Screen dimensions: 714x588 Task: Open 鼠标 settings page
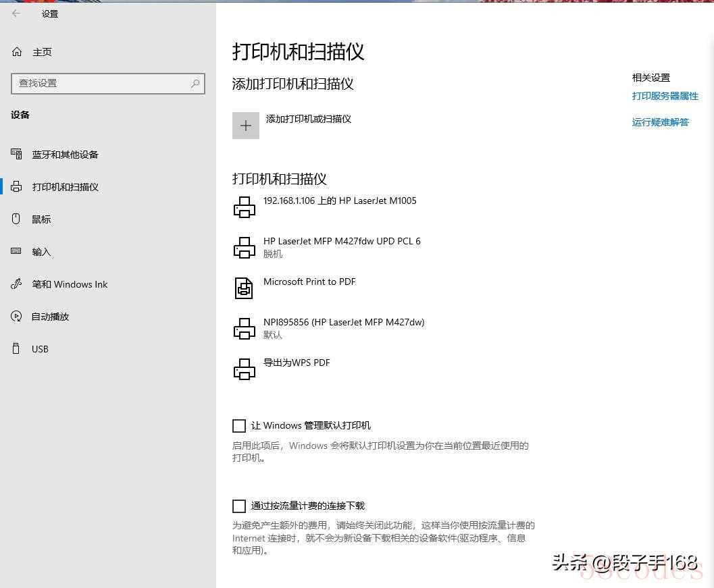[41, 219]
